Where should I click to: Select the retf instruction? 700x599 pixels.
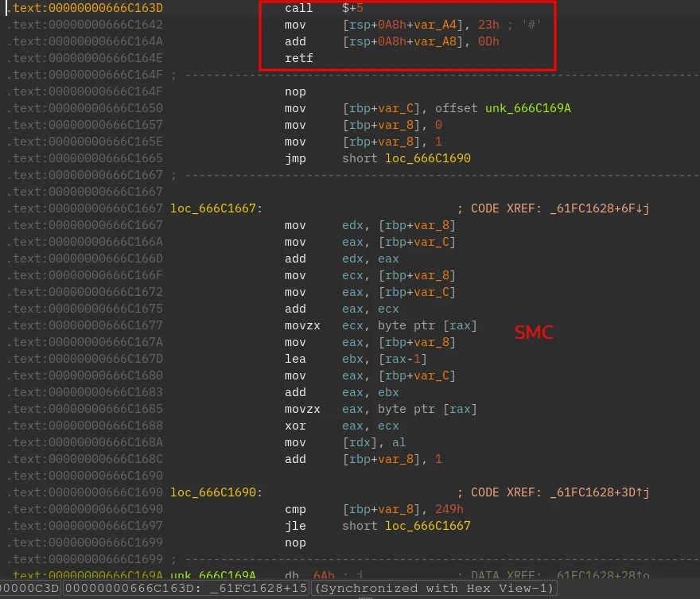tap(299, 58)
